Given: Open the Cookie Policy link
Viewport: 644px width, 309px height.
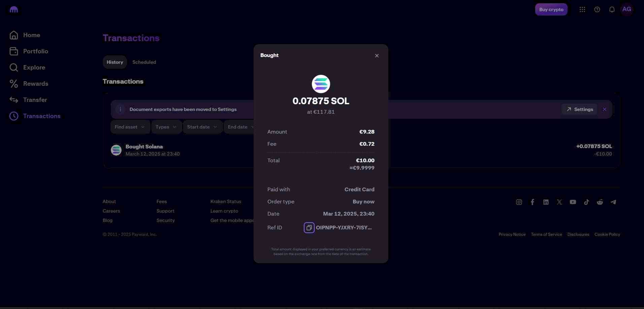Looking at the screenshot, I should coord(607,234).
